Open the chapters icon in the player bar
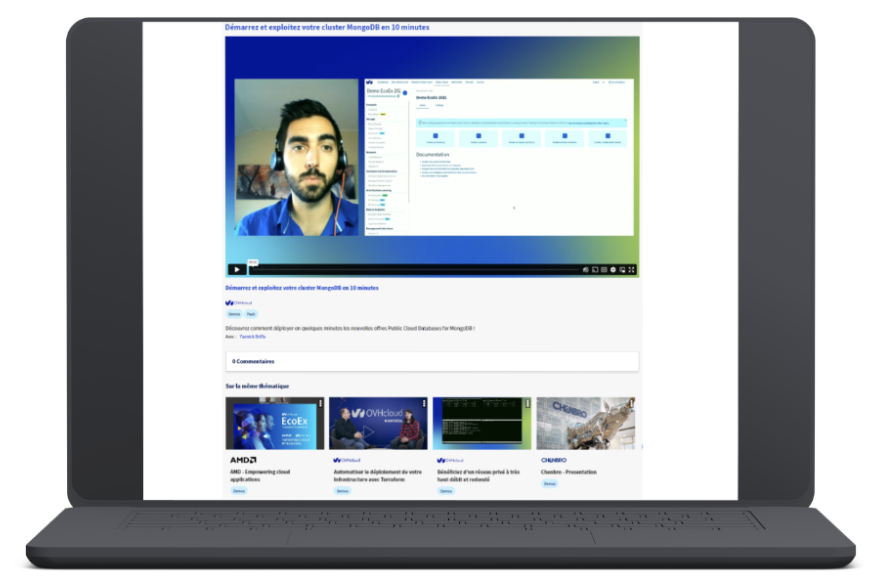The image size is (878, 582). [x=604, y=269]
